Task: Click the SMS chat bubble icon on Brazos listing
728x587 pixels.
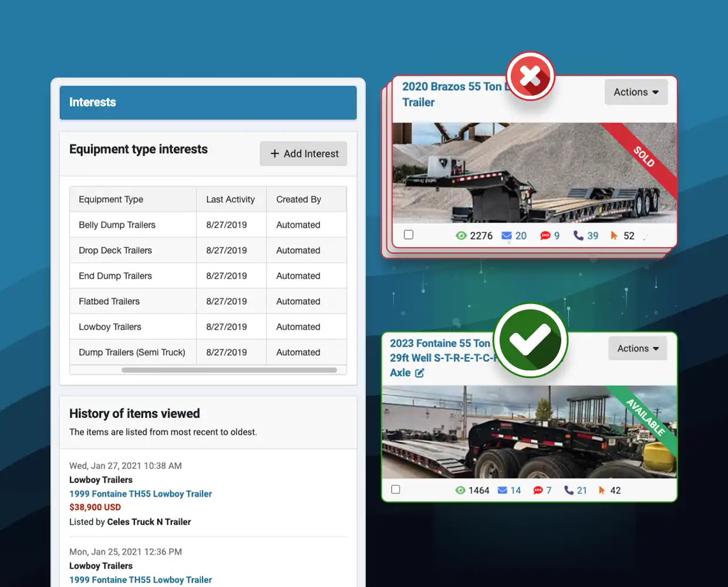Action: point(545,235)
